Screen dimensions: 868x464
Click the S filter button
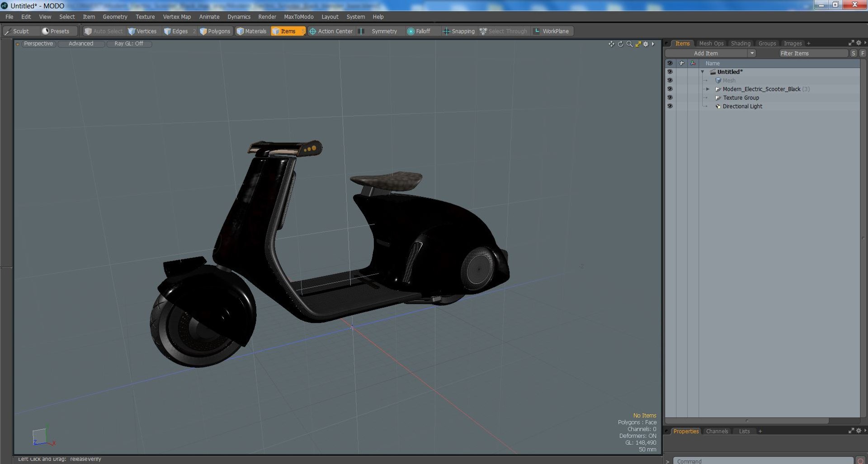tap(854, 53)
